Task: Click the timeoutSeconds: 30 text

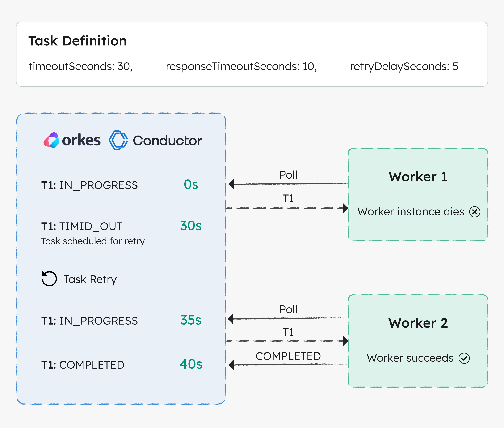Action: [x=80, y=66]
